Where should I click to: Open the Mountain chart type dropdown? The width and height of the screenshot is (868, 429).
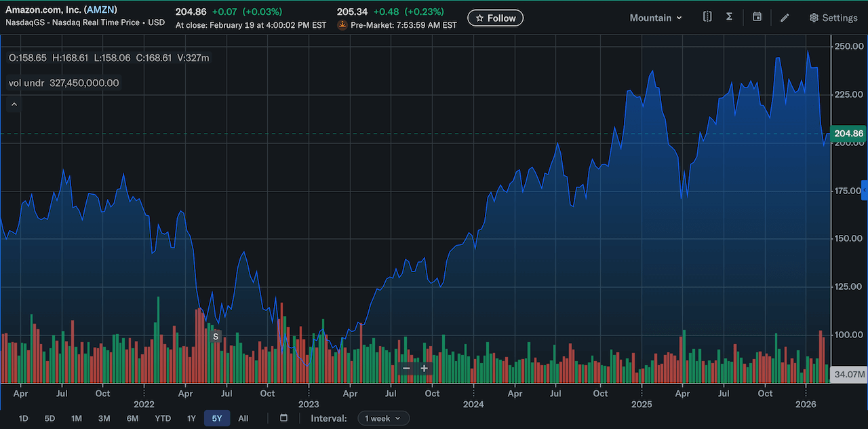coord(654,18)
